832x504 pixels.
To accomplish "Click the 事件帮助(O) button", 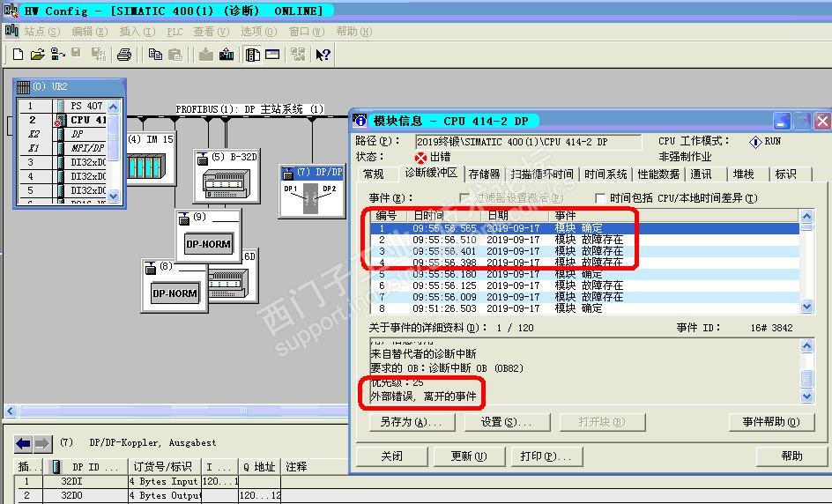I will (x=771, y=422).
